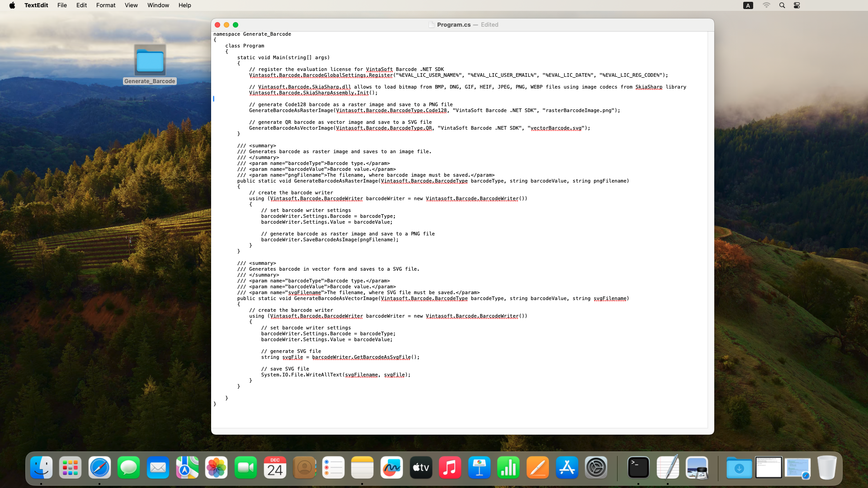The image size is (868, 488).
Task: Open the Wi-Fi status menu
Action: click(x=766, y=5)
